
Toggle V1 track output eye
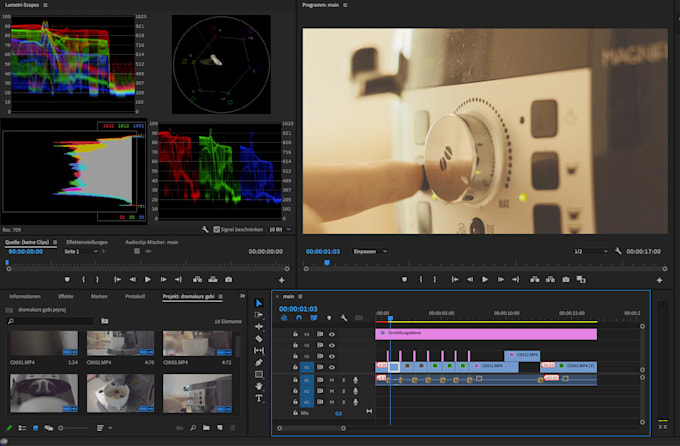pos(332,367)
